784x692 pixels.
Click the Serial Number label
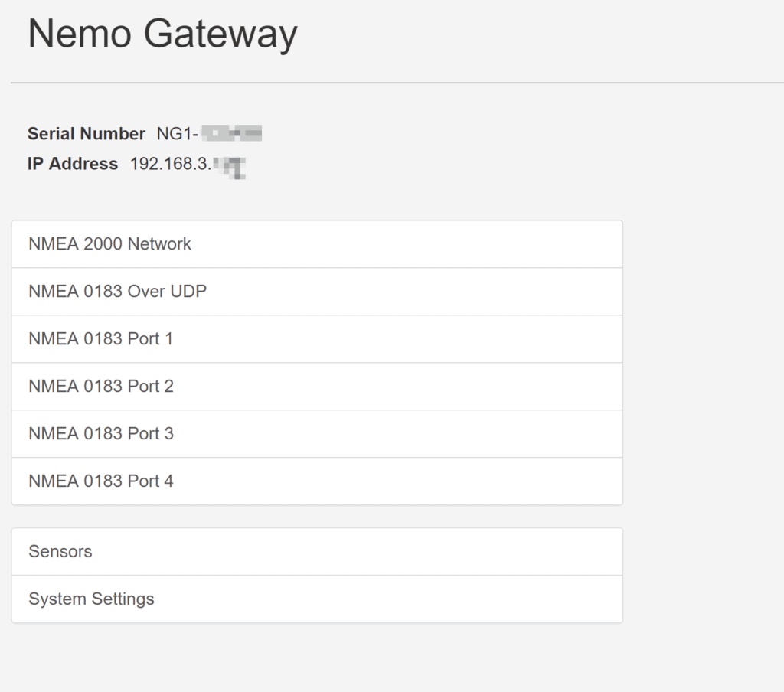pyautogui.click(x=86, y=133)
